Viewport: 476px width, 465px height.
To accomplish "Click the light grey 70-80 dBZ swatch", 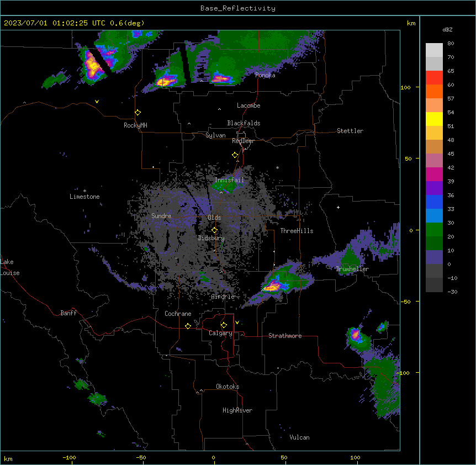I will [434, 50].
